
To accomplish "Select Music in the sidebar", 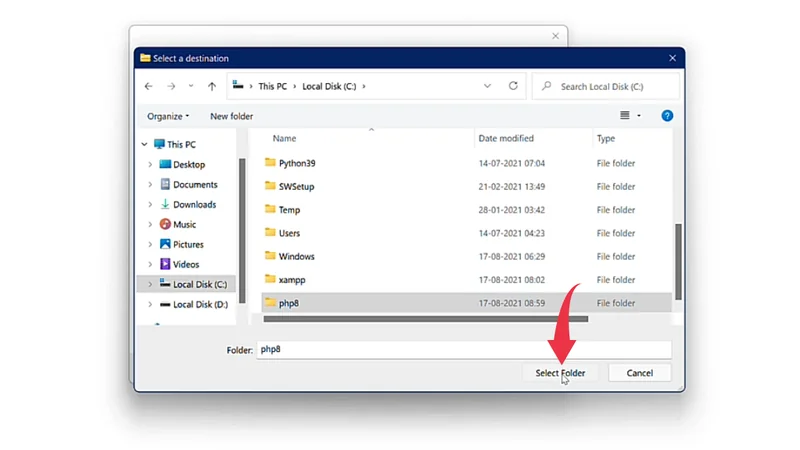I will (184, 224).
